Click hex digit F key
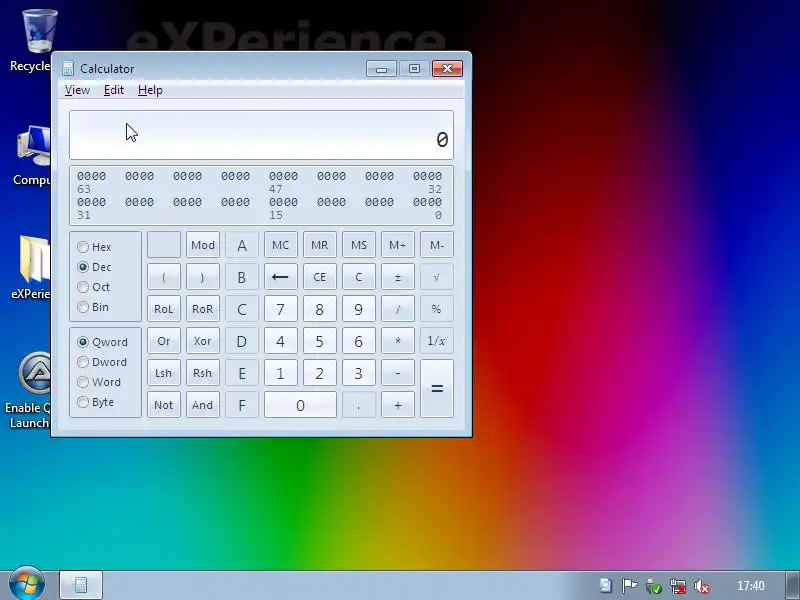800x600 pixels. [242, 405]
